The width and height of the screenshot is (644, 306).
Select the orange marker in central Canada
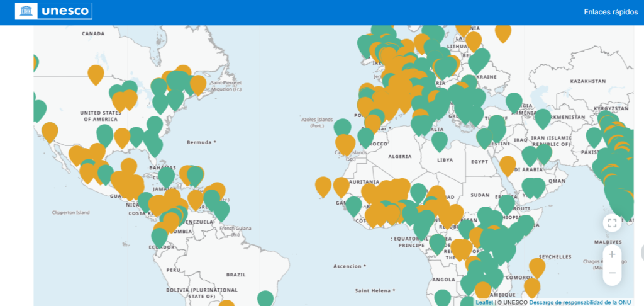pos(96,74)
